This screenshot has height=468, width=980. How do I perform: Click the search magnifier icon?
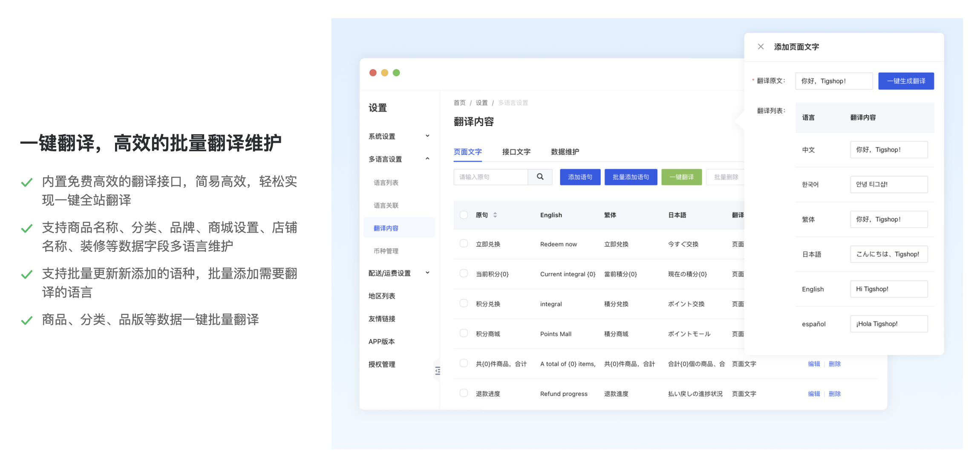540,177
